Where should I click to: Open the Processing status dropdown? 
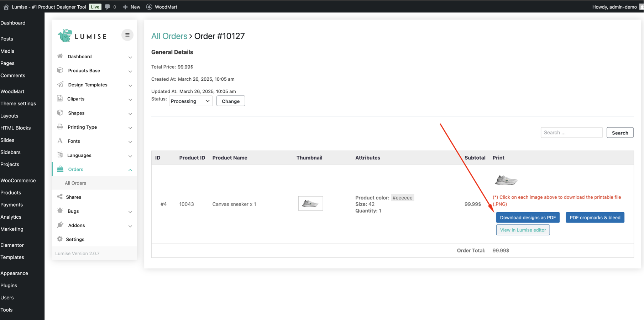[191, 101]
